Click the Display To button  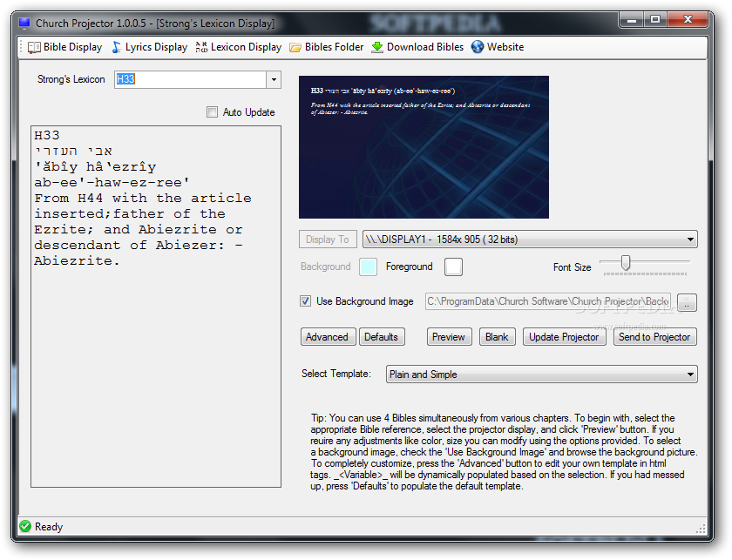coord(328,240)
